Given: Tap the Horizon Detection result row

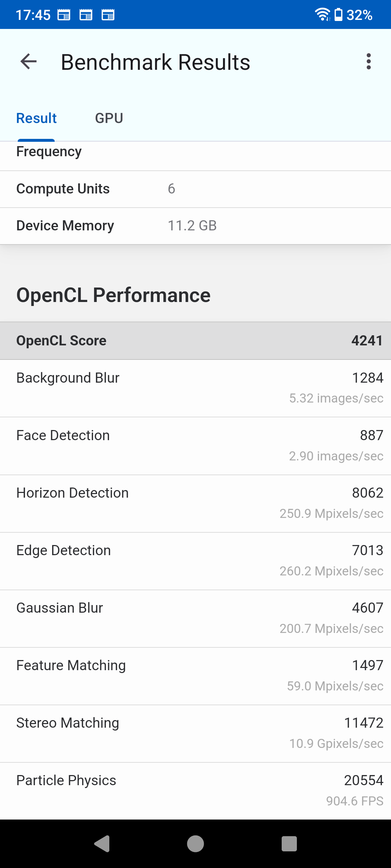Looking at the screenshot, I should 195,503.
